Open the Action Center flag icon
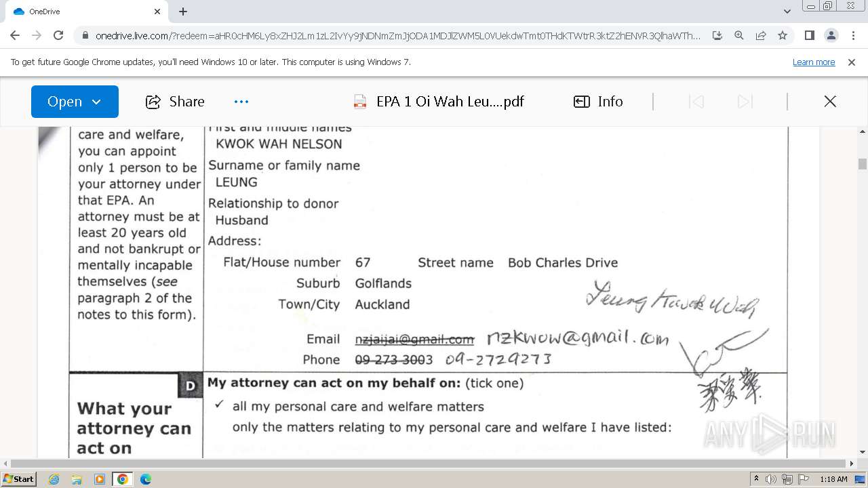The image size is (868, 488). 804,479
